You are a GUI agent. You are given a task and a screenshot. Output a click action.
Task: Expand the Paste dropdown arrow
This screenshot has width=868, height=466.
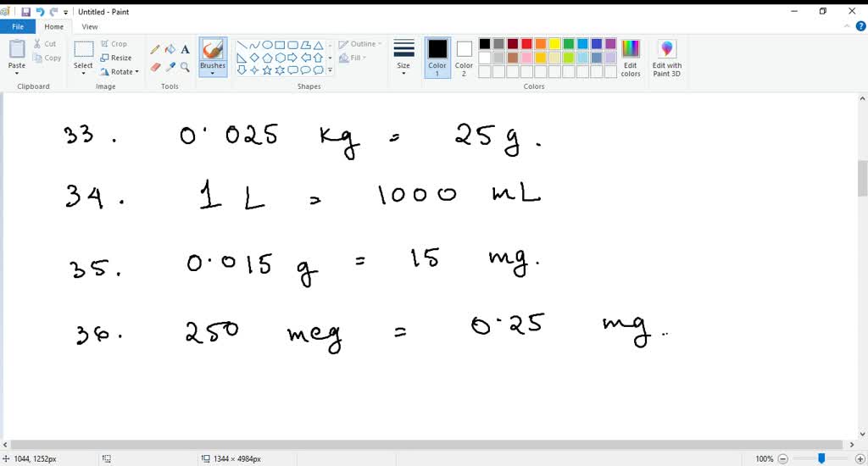[x=17, y=73]
